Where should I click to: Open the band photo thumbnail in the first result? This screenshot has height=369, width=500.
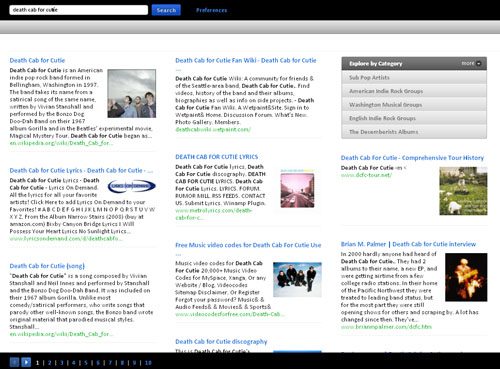click(132, 93)
